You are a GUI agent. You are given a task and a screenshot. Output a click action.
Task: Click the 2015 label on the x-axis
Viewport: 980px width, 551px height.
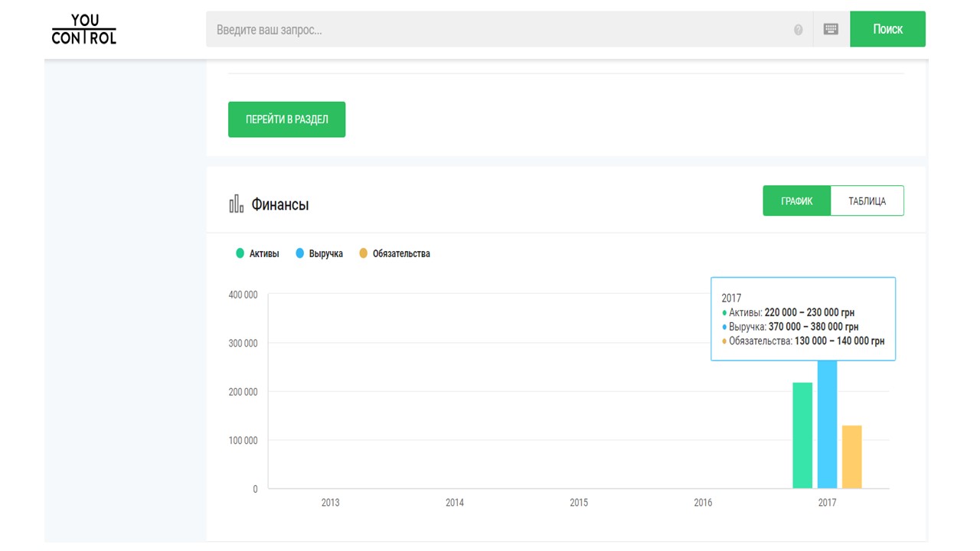[x=579, y=503]
